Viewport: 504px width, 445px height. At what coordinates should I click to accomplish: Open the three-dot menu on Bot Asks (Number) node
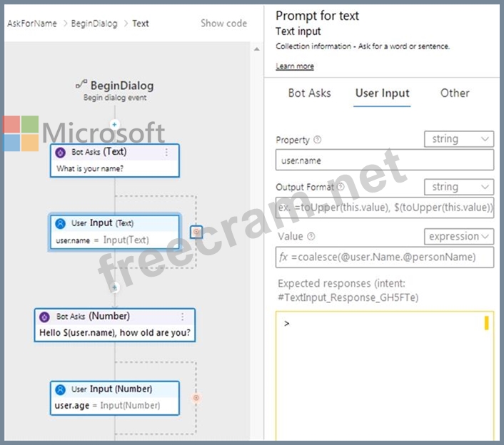click(x=182, y=317)
